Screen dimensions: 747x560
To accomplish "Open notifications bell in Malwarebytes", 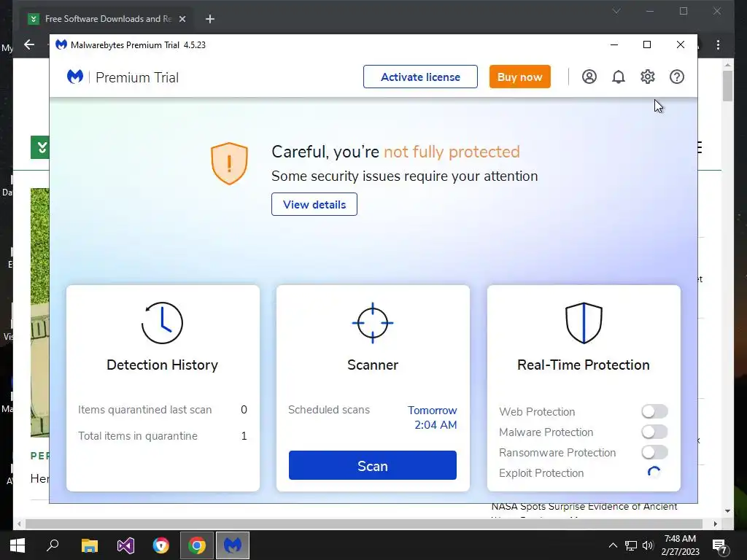I will 619,77.
